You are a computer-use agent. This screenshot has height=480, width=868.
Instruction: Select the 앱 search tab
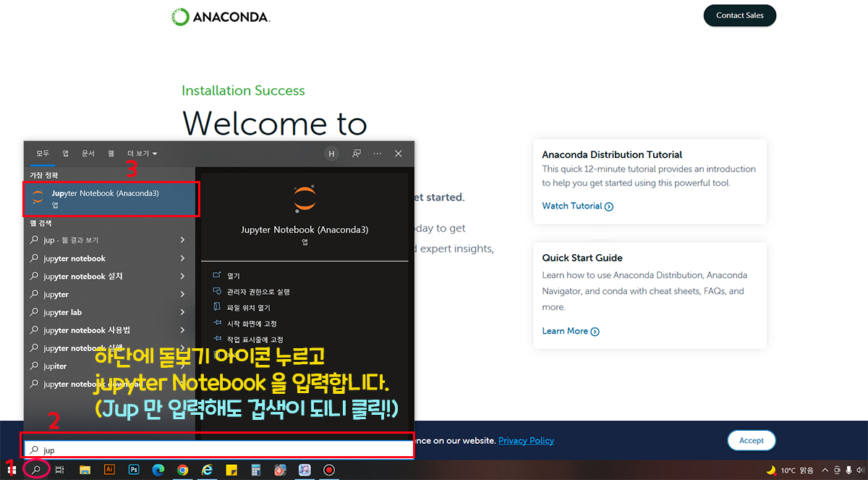(65, 153)
